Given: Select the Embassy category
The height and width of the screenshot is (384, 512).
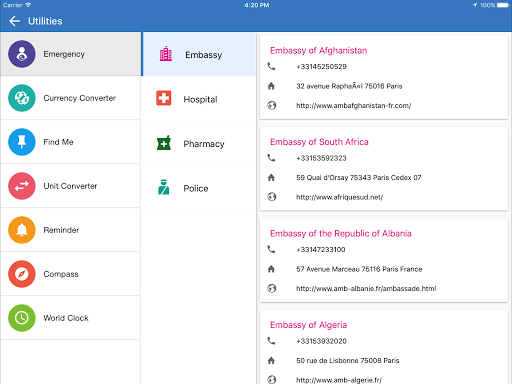Looking at the screenshot, I should pyautogui.click(x=199, y=55).
